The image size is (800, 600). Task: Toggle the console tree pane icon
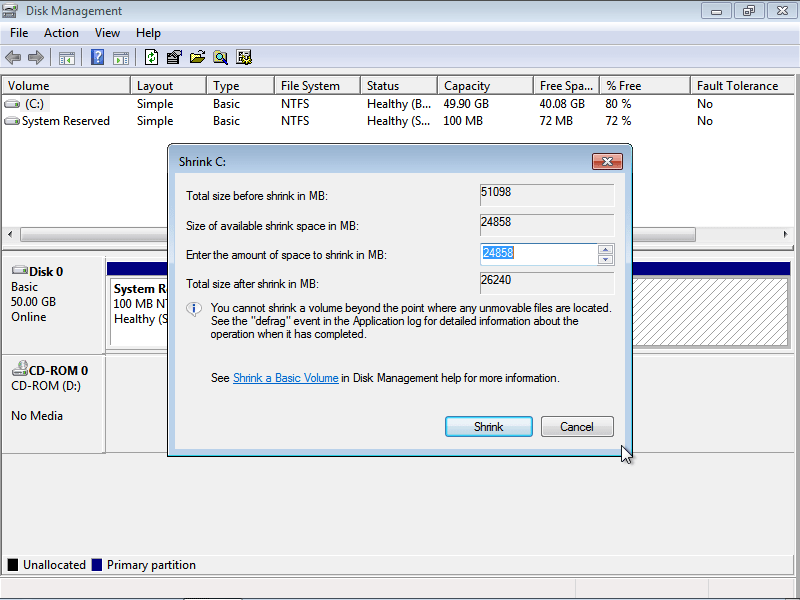[66, 57]
